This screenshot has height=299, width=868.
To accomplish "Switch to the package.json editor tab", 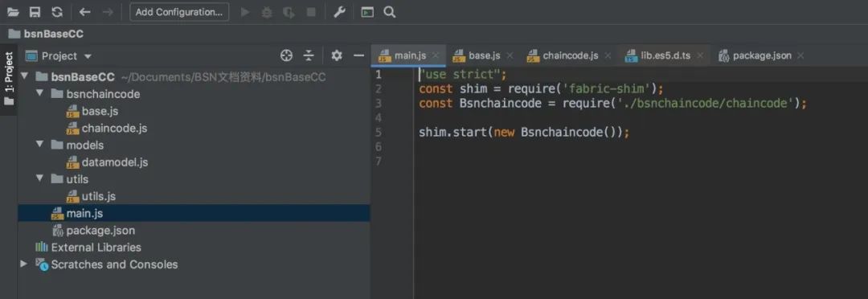I will click(x=761, y=55).
